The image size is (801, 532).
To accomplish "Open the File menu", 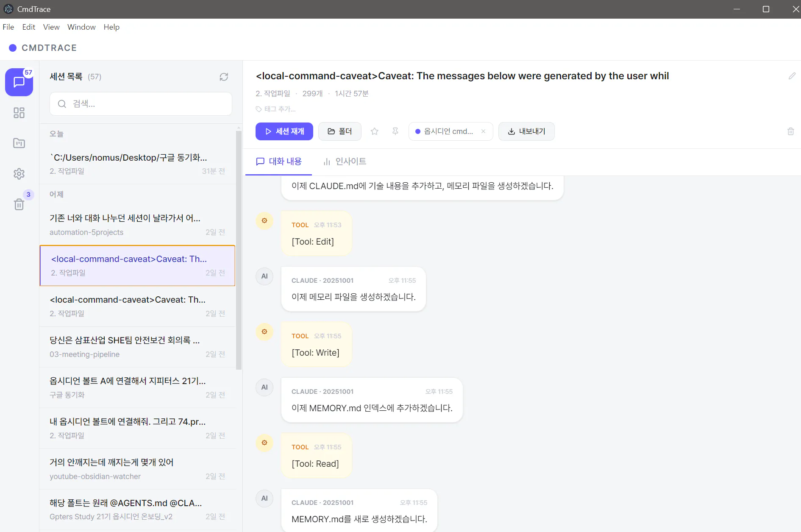I will click(x=8, y=27).
